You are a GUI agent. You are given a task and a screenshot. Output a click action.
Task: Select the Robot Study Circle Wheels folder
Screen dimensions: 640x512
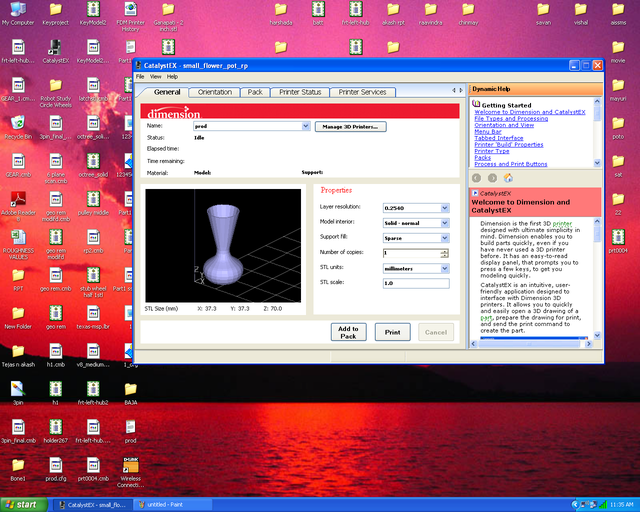[x=56, y=93]
